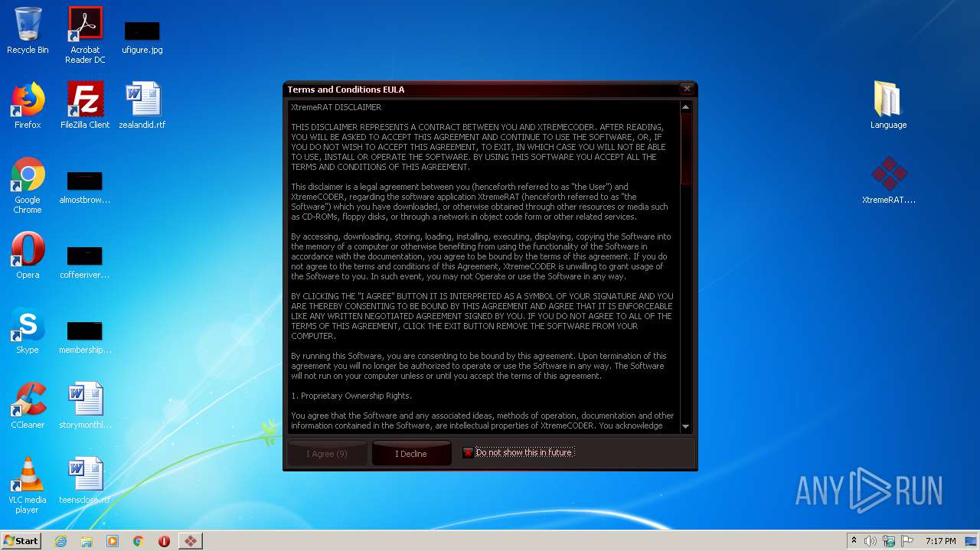Open the Start menu
The width and height of the screenshot is (980, 551).
click(21, 541)
